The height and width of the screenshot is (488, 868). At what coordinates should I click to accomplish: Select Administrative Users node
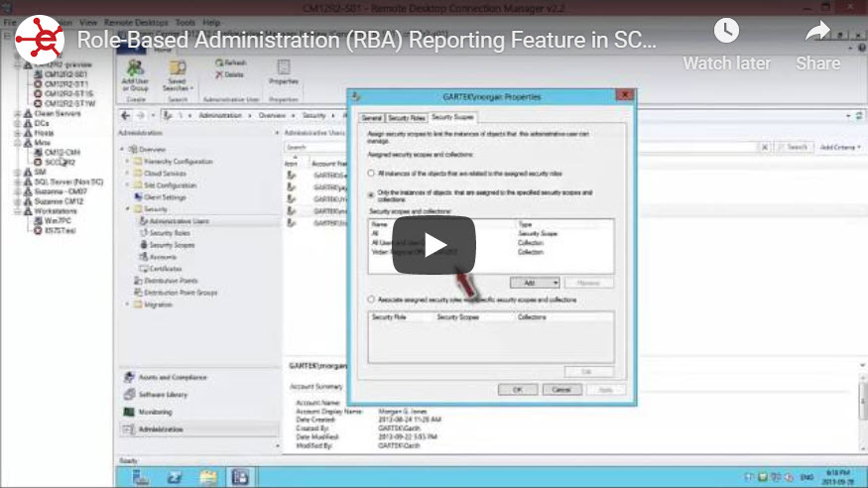[179, 221]
